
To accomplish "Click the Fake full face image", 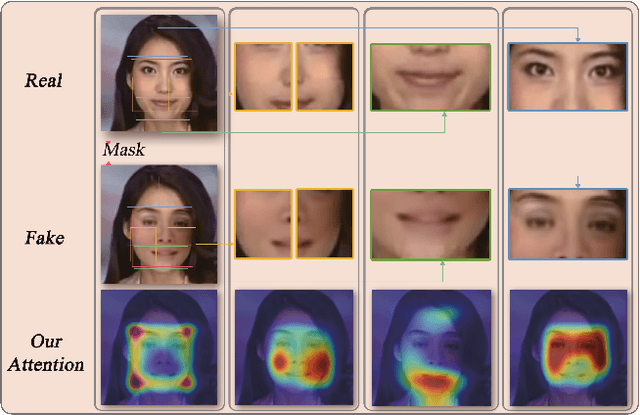I will coord(161,224).
